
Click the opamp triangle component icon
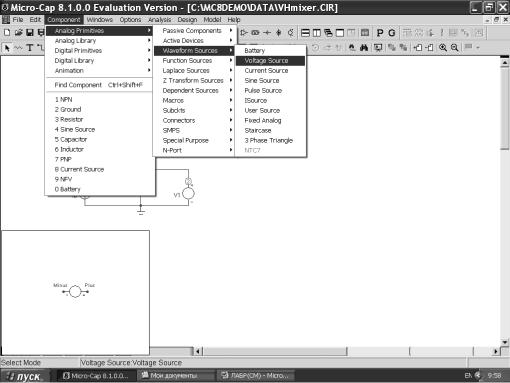[x=244, y=33]
